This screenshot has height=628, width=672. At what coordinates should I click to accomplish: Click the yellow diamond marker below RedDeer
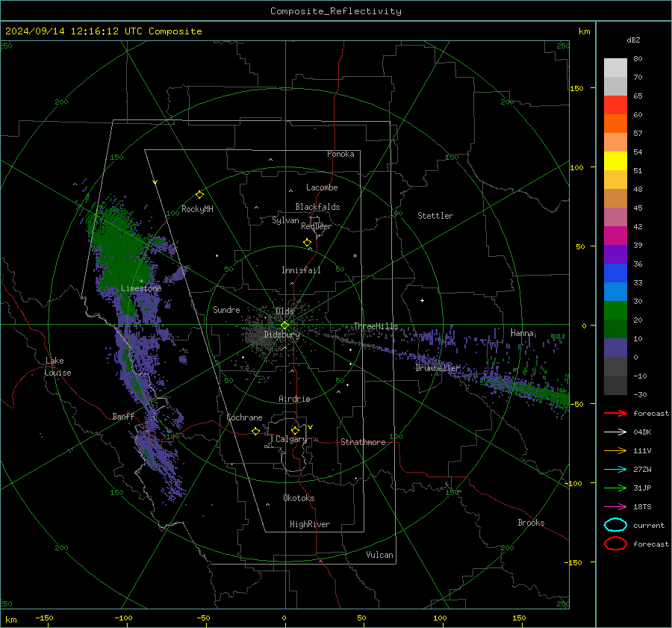308,243
